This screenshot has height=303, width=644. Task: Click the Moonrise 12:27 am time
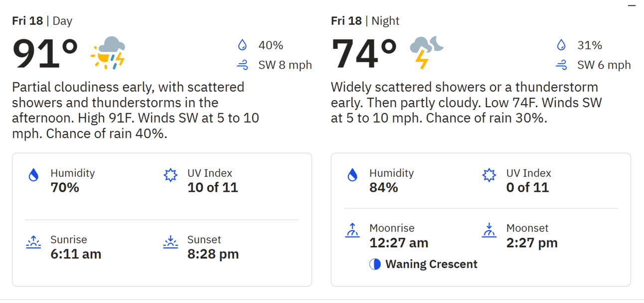pos(399,243)
